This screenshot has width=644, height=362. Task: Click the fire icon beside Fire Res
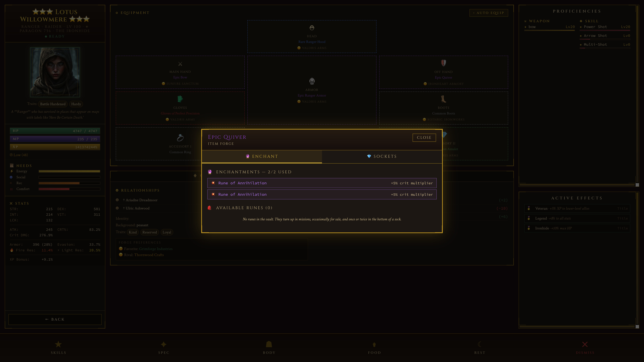coord(12,250)
